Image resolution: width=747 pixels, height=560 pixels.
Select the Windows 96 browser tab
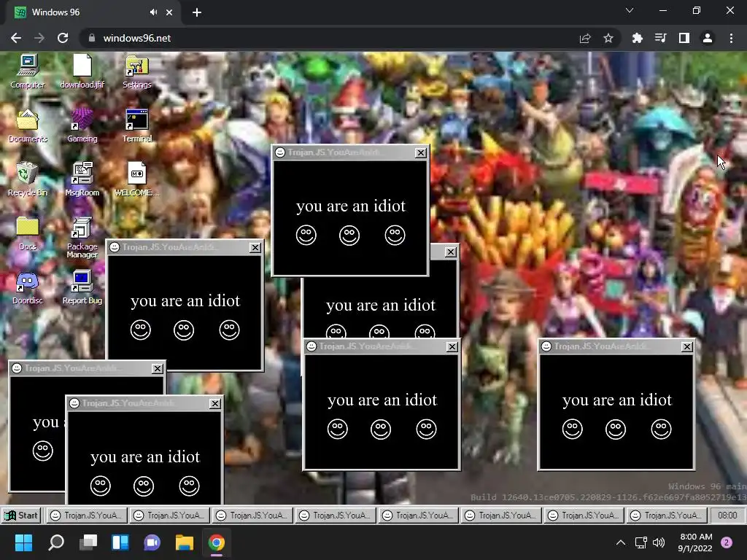pos(93,12)
